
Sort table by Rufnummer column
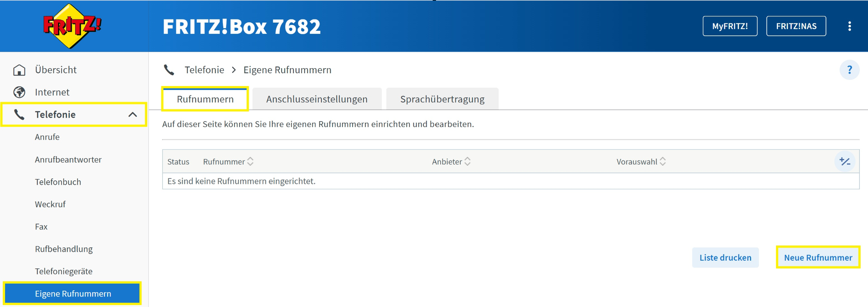[228, 161]
